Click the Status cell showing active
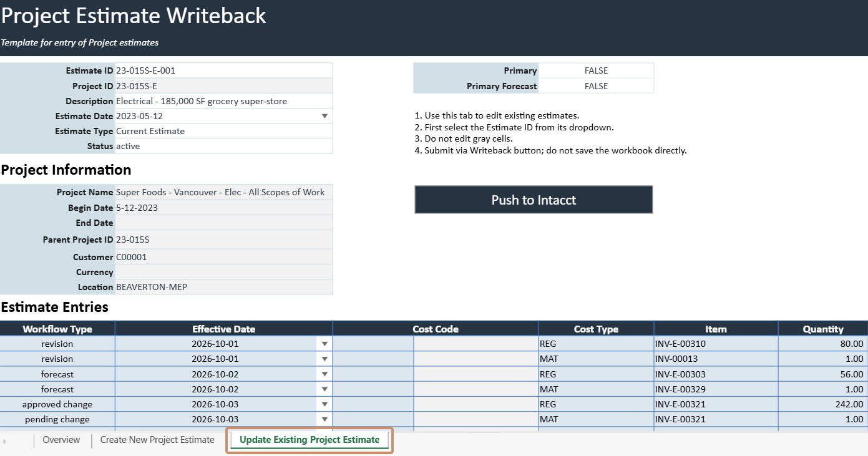The image size is (868, 456). (224, 146)
